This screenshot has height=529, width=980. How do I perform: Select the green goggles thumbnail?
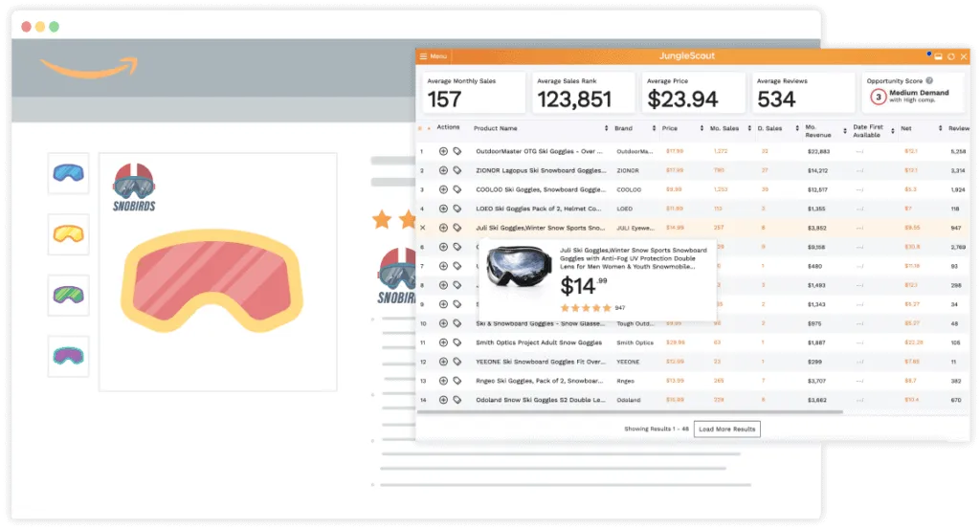click(x=69, y=295)
